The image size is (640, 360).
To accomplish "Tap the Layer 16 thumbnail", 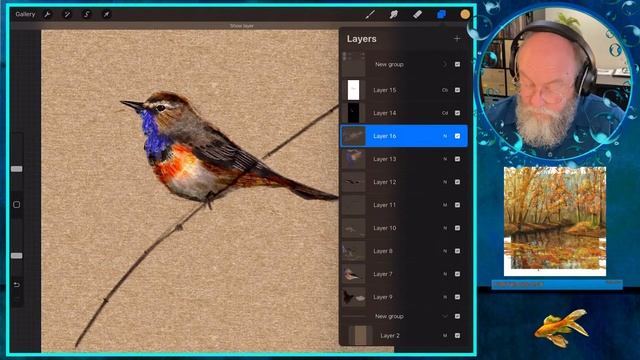I will click(x=353, y=136).
